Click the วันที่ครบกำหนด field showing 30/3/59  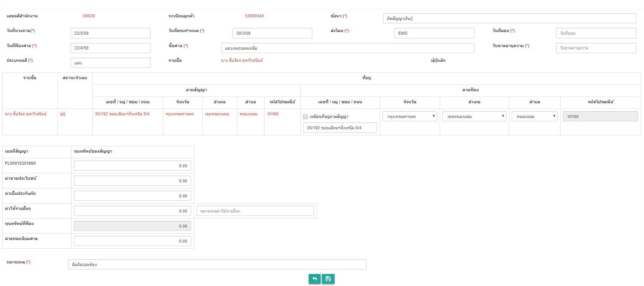click(x=272, y=33)
